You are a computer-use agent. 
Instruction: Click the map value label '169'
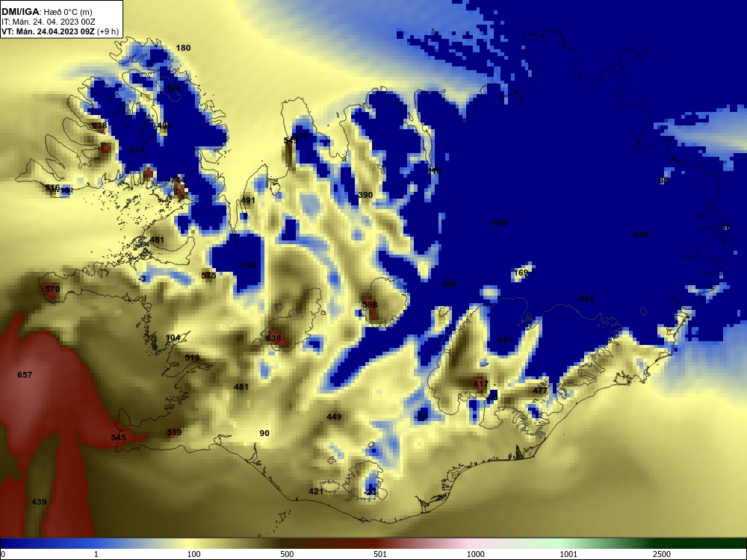click(521, 273)
